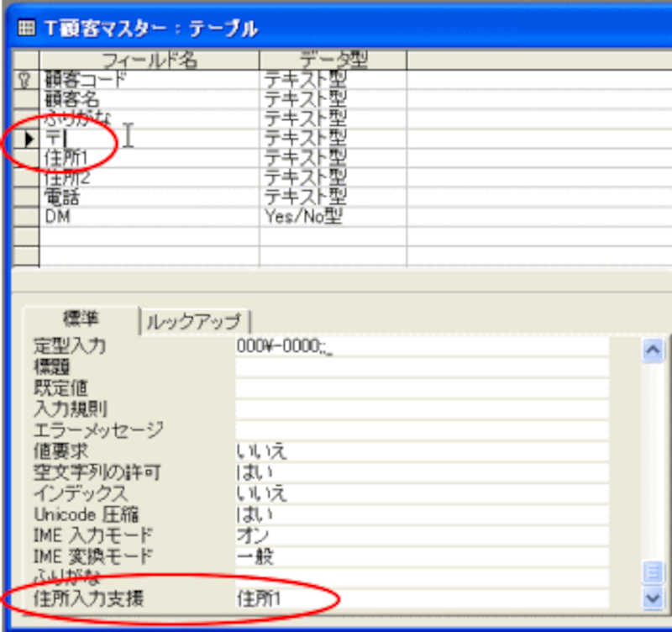Open the Yes/No型 data type cell for DM
Image resolution: width=672 pixels, height=632 pixels.
point(333,216)
